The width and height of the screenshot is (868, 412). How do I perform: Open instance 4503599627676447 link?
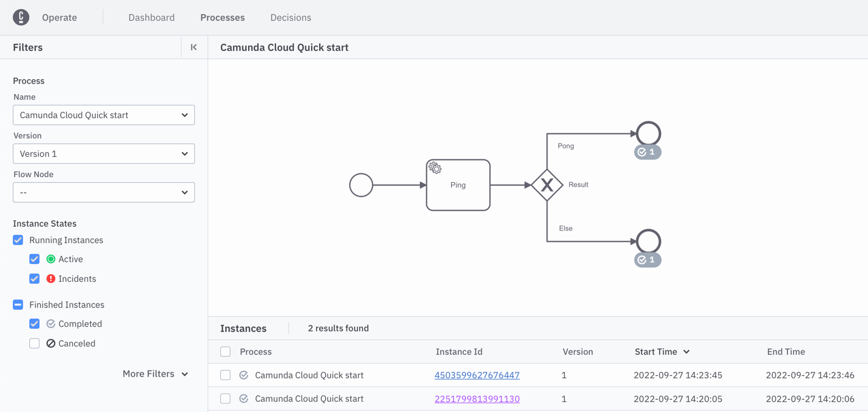tap(477, 375)
